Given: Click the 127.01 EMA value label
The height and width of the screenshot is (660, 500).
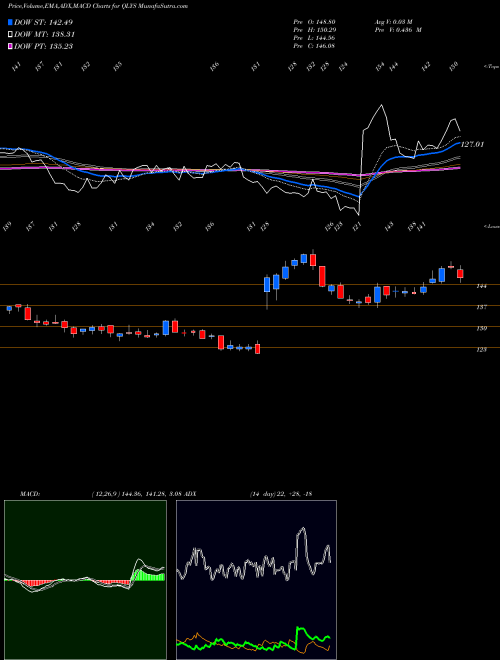Looking at the screenshot, I should pyautogui.click(x=472, y=144).
